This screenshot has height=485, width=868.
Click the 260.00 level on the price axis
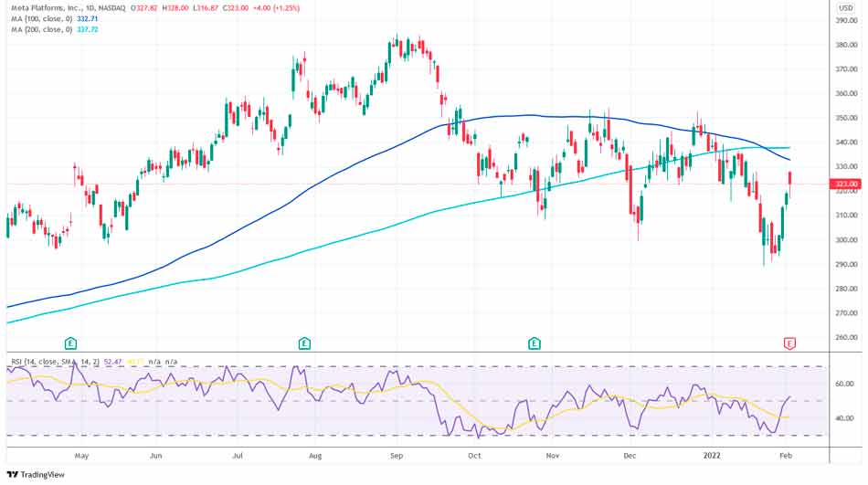[845, 338]
